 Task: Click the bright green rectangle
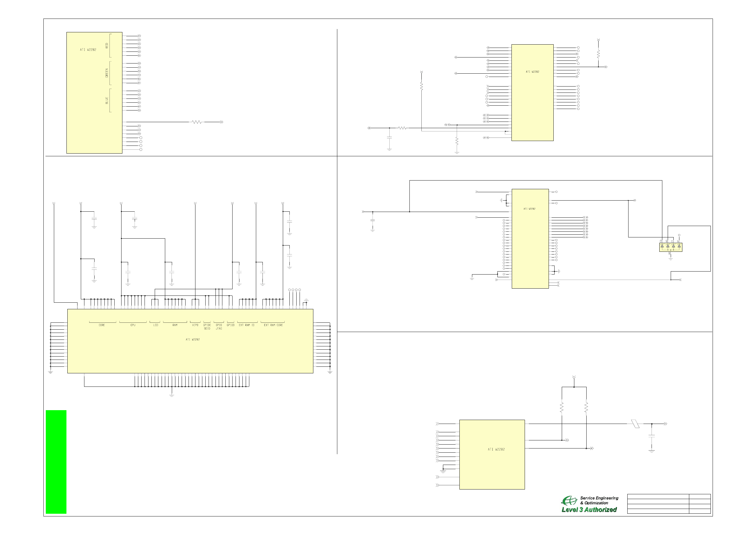click(56, 462)
